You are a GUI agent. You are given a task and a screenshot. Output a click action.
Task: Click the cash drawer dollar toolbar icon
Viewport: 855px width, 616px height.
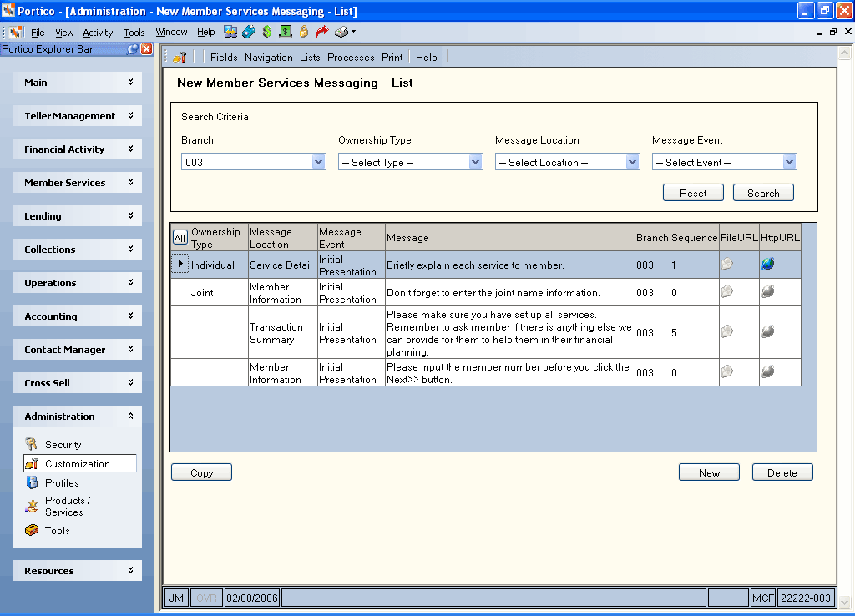click(x=286, y=32)
